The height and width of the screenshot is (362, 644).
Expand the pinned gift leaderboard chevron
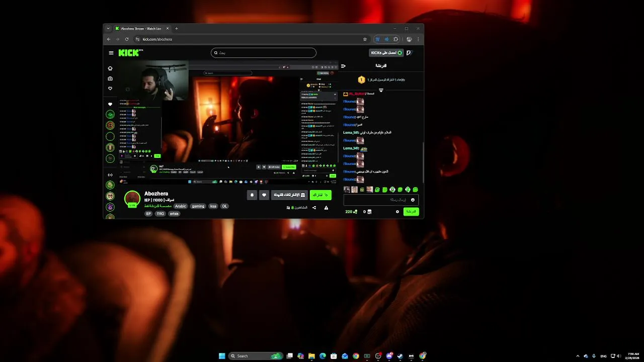point(381,90)
